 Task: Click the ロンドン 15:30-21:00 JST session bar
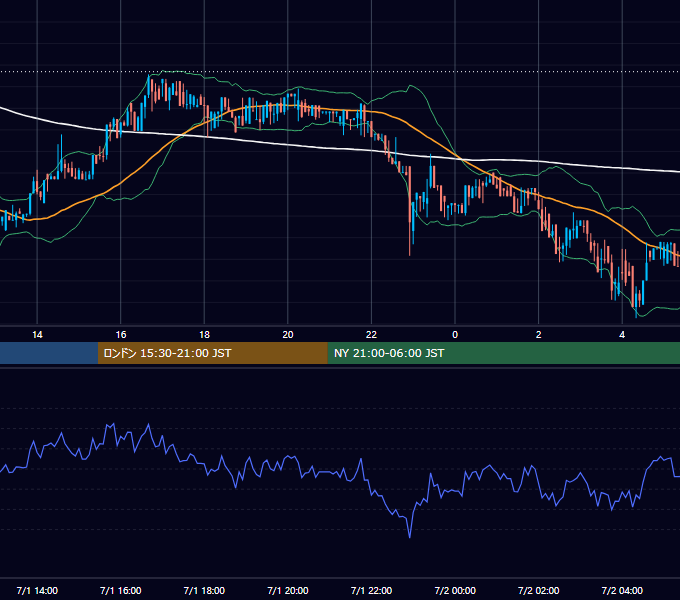click(212, 353)
